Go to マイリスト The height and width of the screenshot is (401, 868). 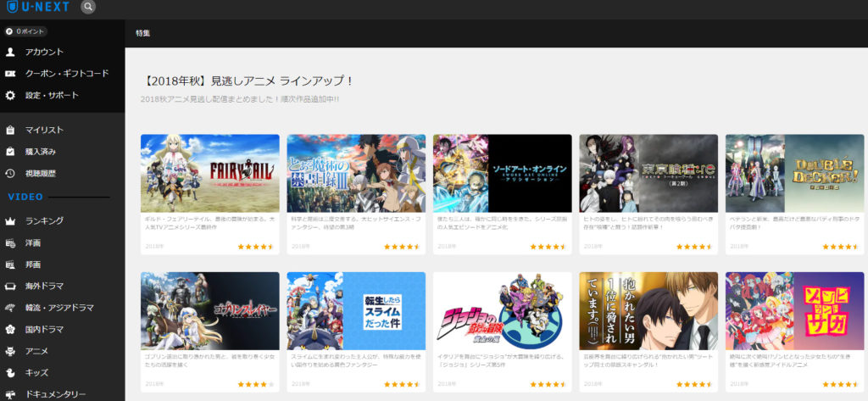44,131
